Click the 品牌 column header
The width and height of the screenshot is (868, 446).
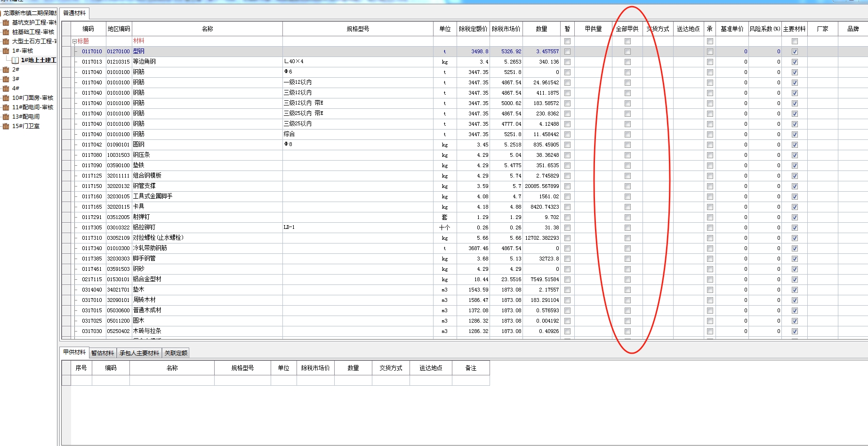pos(853,29)
